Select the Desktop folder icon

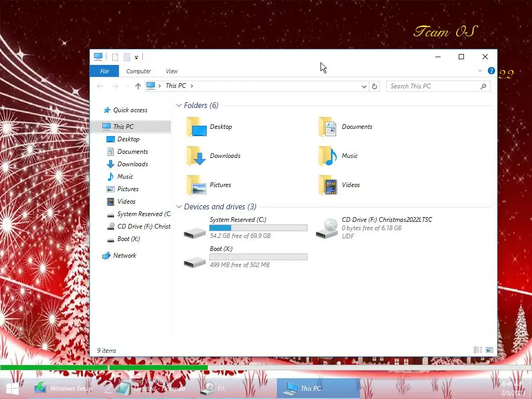pos(196,127)
